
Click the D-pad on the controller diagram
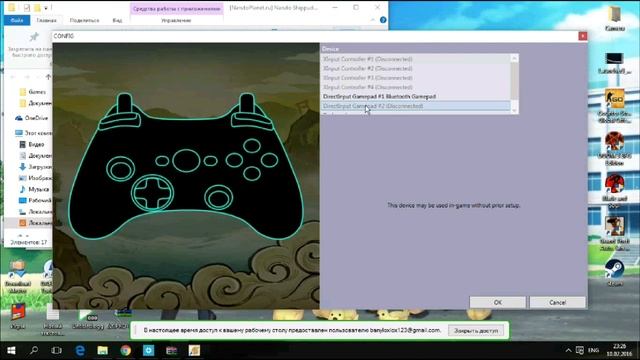(x=152, y=193)
